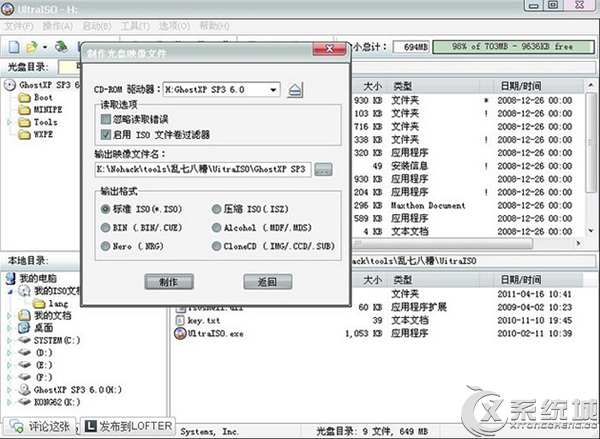
Task: Click the 694MB total size field
Action: click(x=411, y=47)
